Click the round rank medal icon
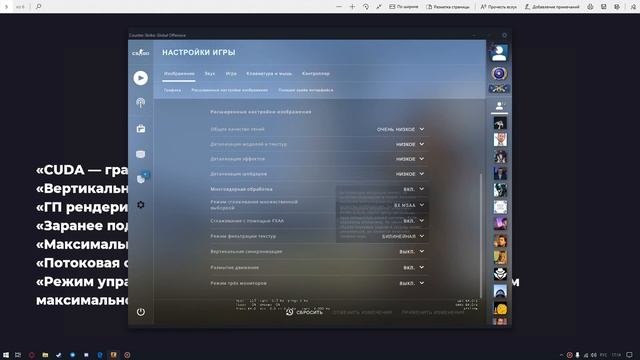 click(499, 73)
